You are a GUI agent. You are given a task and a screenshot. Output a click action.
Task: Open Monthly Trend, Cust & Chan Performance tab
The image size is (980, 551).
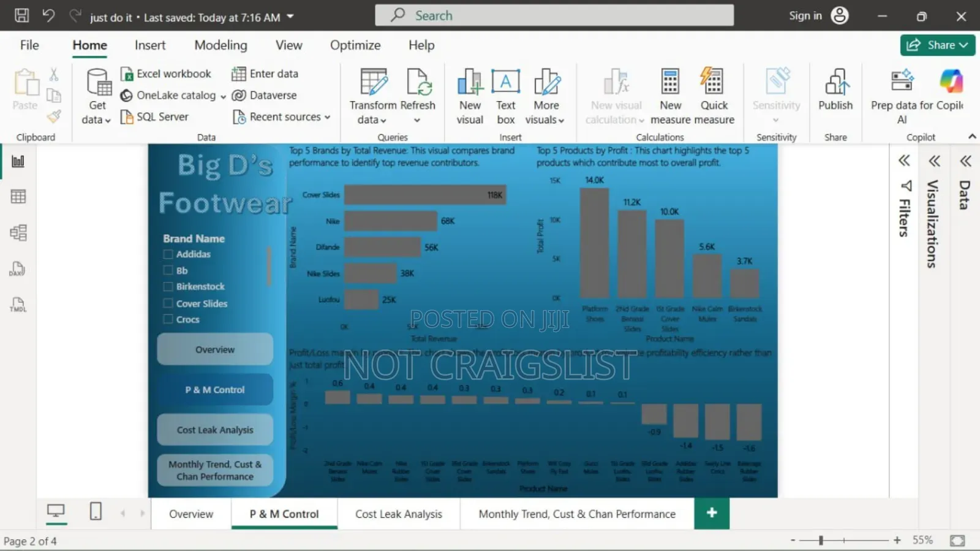point(577,514)
